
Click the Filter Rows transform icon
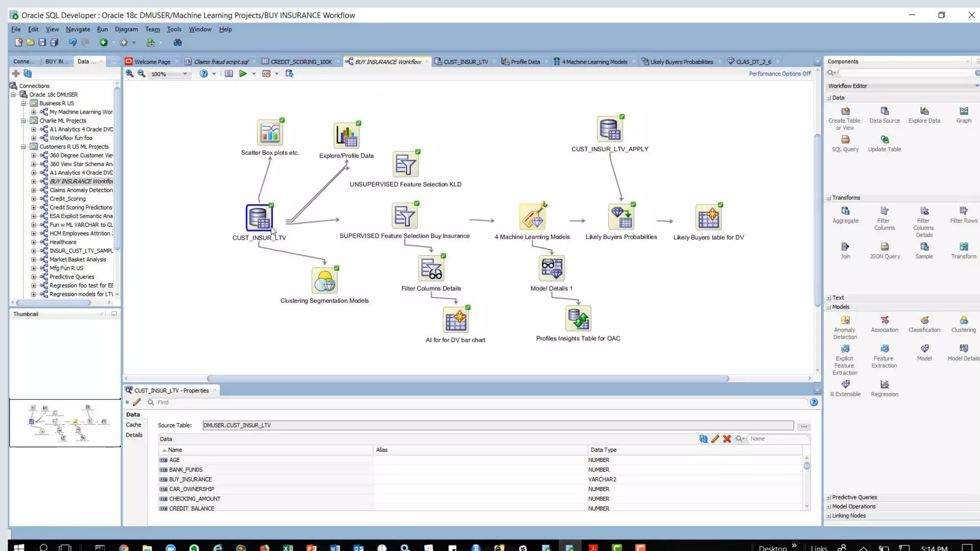click(963, 211)
